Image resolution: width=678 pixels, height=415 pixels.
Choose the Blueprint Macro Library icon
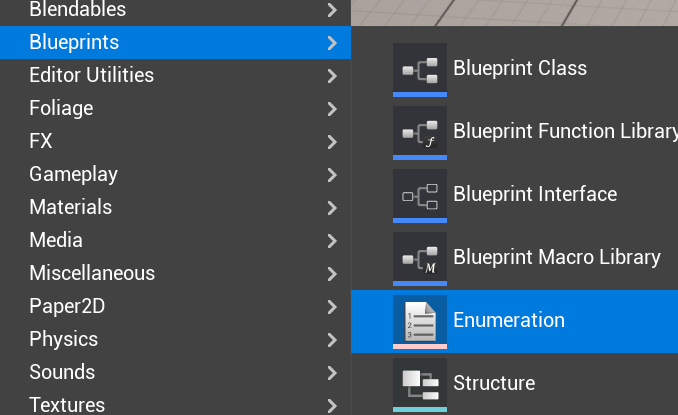tap(420, 257)
